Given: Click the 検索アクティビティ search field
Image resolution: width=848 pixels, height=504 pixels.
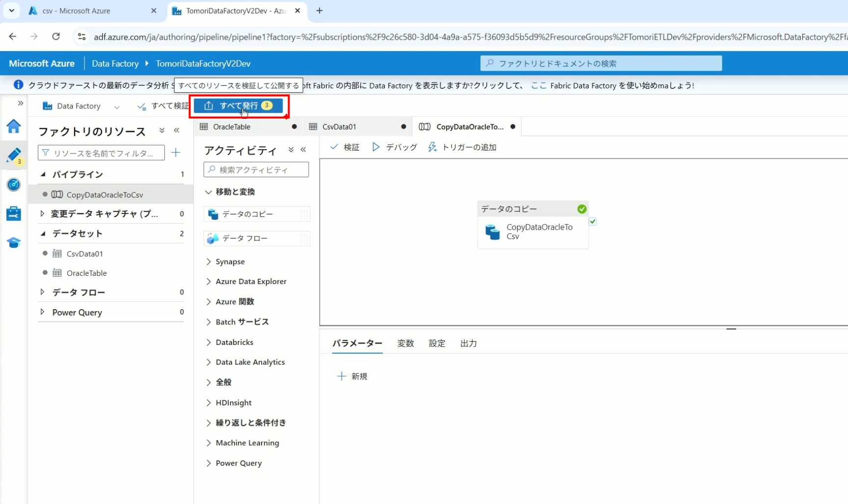Looking at the screenshot, I should [256, 170].
